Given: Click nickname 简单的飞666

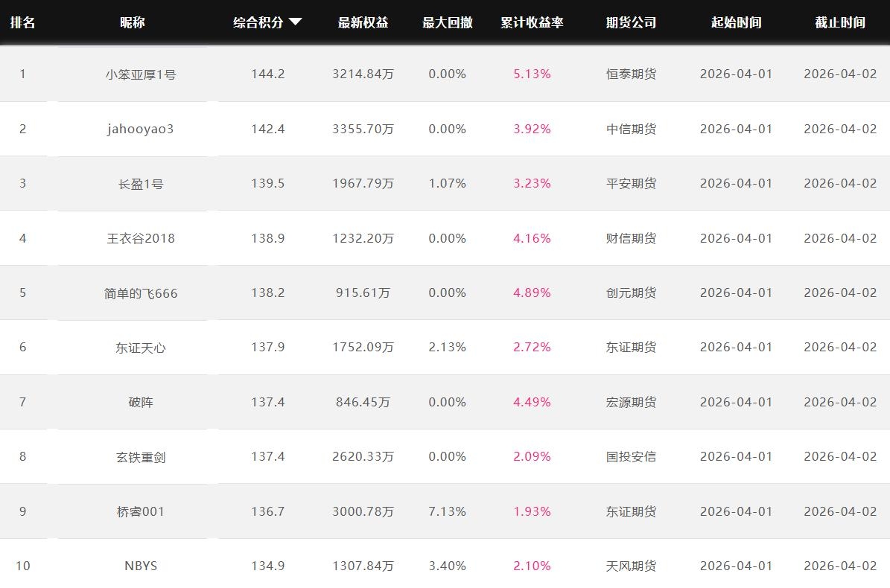Looking at the screenshot, I should point(140,293).
